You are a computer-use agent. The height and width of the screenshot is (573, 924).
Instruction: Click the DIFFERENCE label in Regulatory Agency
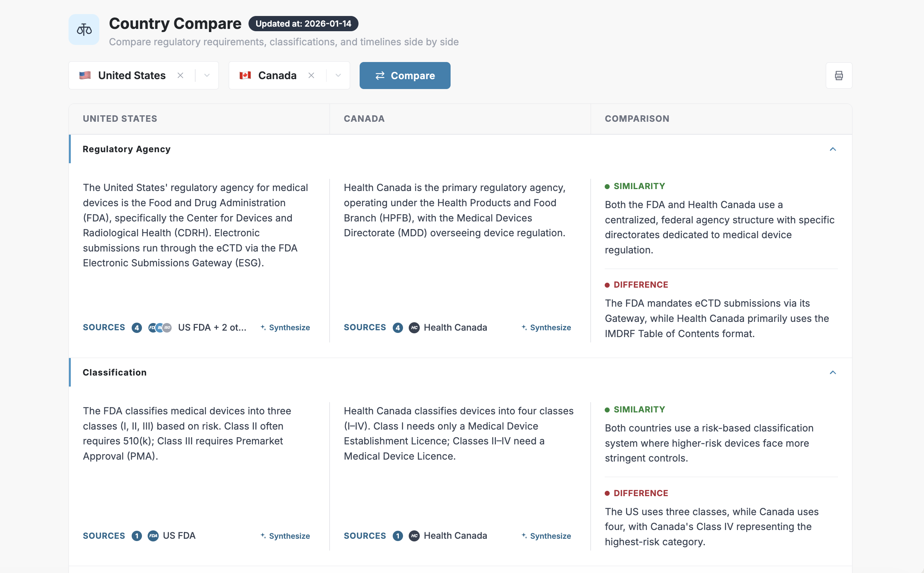641,285
